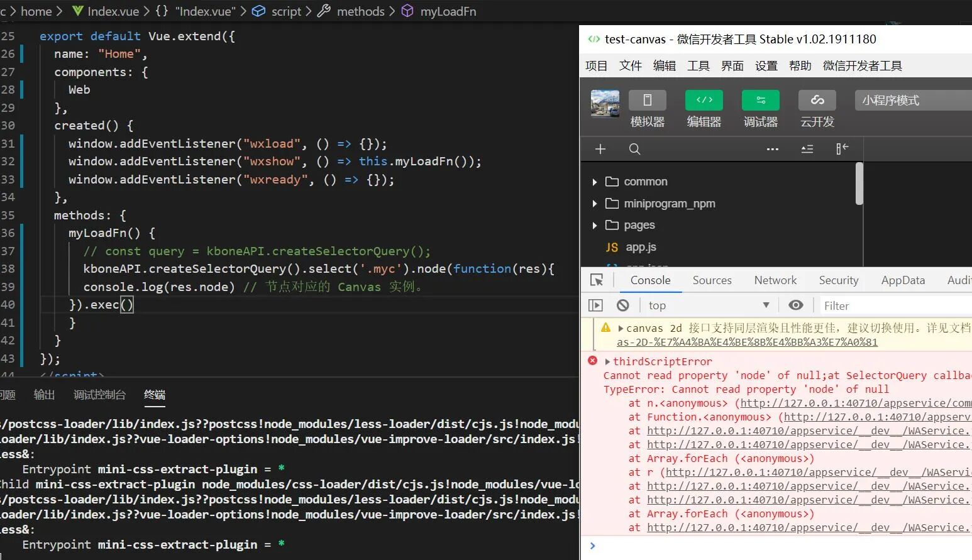Image resolution: width=972 pixels, height=560 pixels.
Task: Toggle the debugger (调试器) panel icon
Action: (x=760, y=101)
